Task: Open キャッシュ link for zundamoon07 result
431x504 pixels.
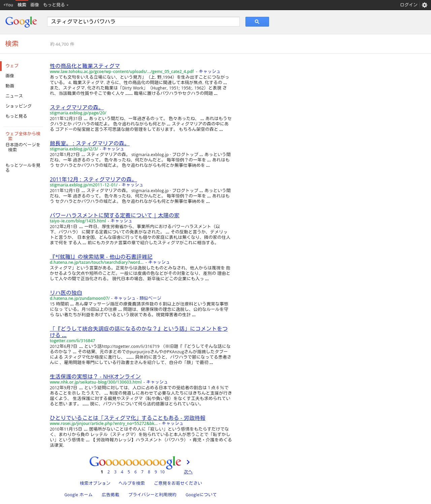Action: (125, 298)
